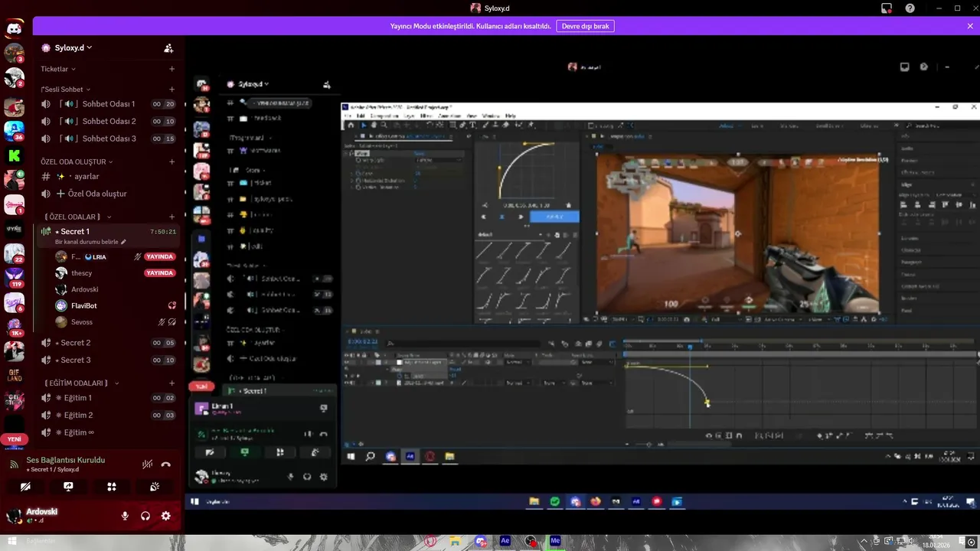Join Sohbet Odası 1 voice channel
Viewport: 980px width, 551px height.
pyautogui.click(x=108, y=103)
